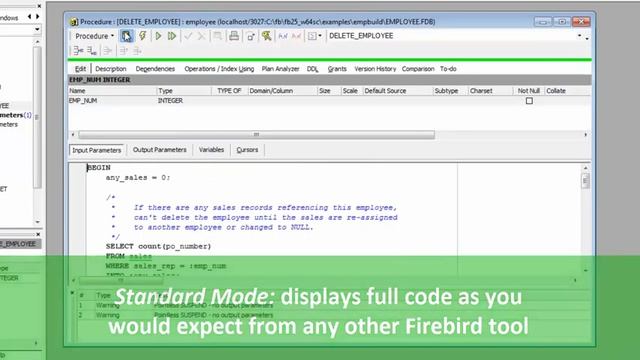Image resolution: width=640 pixels, height=360 pixels.
Task: Click the Type column header
Action: click(x=184, y=91)
